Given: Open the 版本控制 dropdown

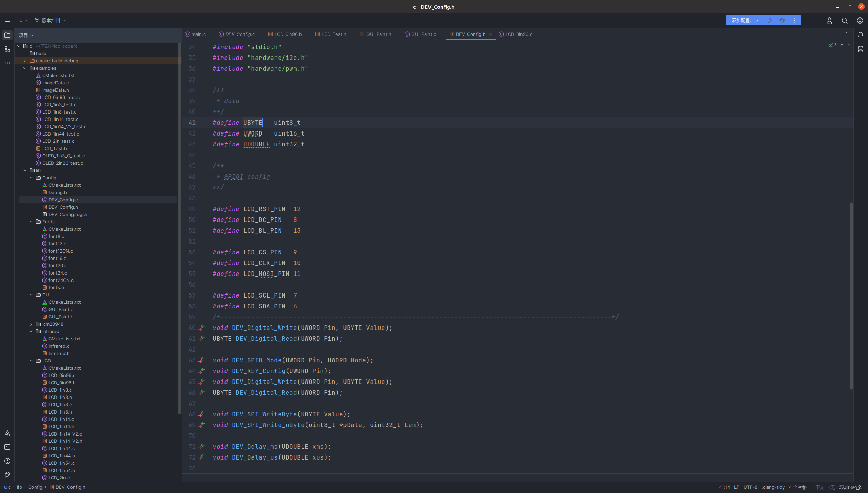Looking at the screenshot, I should (x=51, y=21).
